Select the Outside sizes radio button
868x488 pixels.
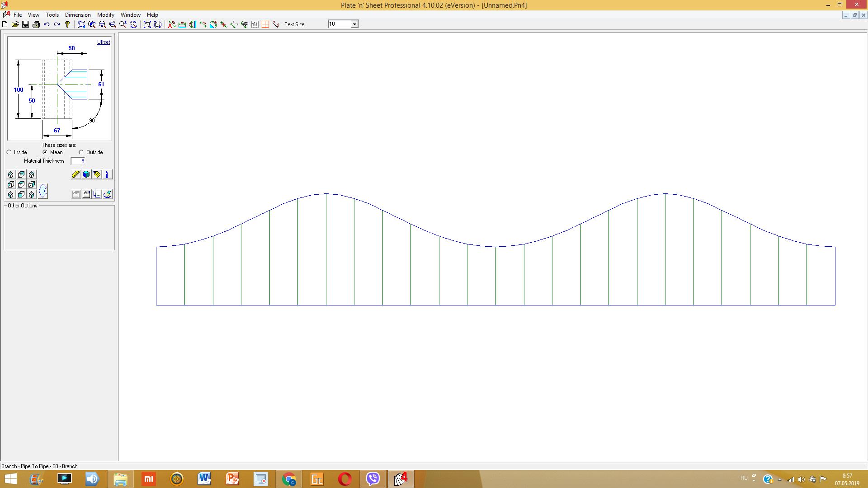tap(81, 152)
